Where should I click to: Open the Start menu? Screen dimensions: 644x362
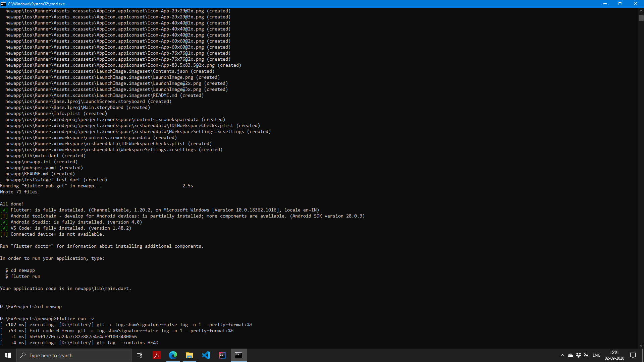[7, 355]
